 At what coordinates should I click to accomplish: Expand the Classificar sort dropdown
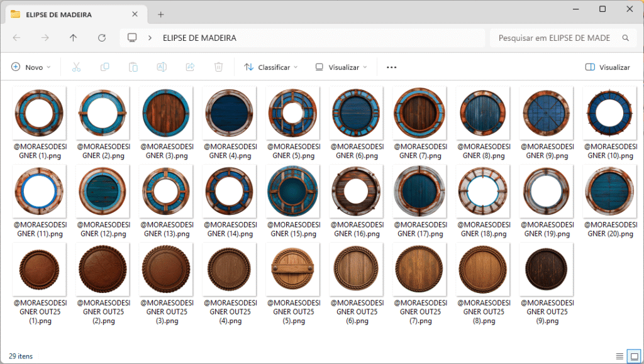270,67
